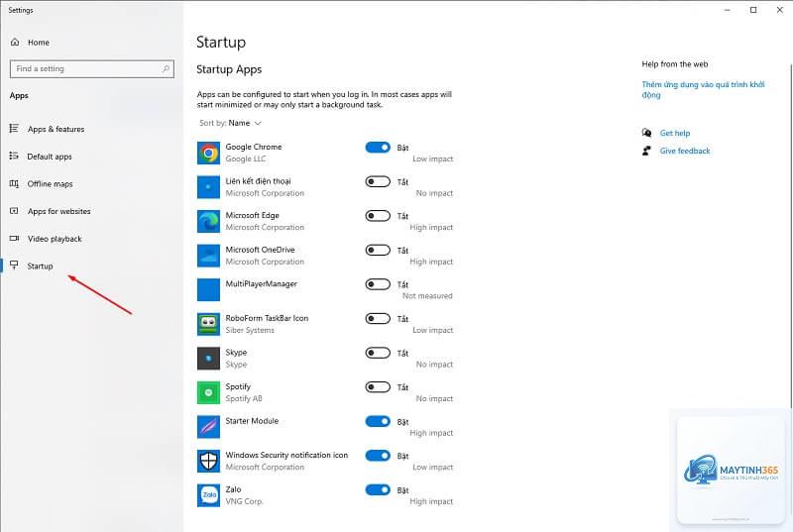Click the Google Chrome app icon
The height and width of the screenshot is (532, 793).
(208, 154)
